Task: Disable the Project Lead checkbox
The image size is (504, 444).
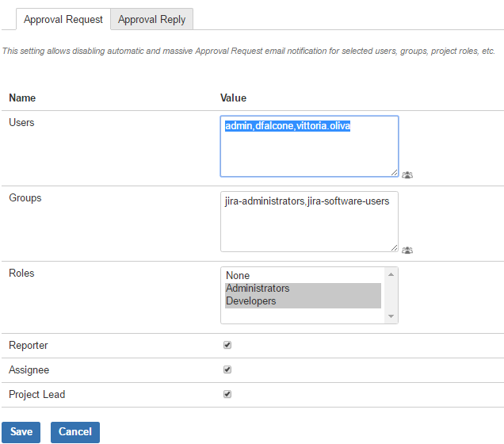Action: tap(227, 394)
